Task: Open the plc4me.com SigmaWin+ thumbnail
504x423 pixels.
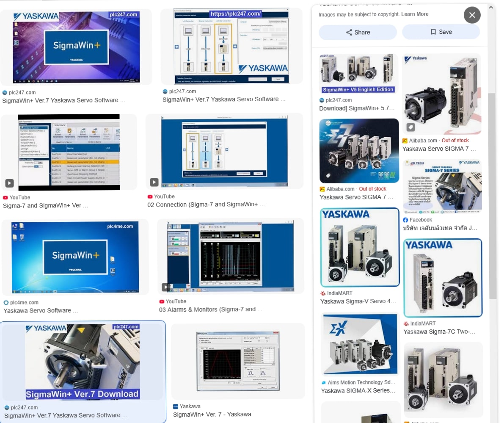Action: [75, 257]
